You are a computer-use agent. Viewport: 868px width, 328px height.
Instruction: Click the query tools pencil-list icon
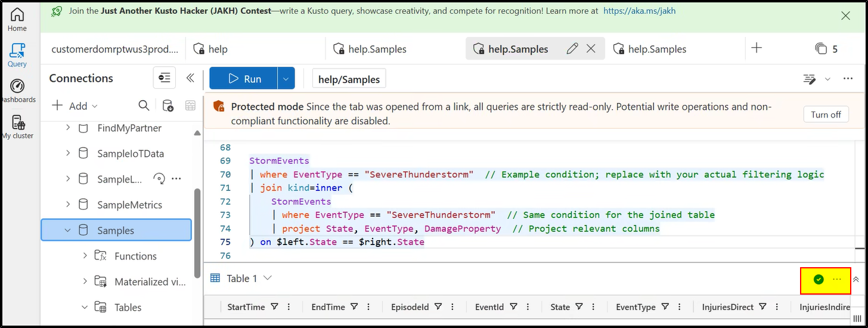tap(809, 79)
